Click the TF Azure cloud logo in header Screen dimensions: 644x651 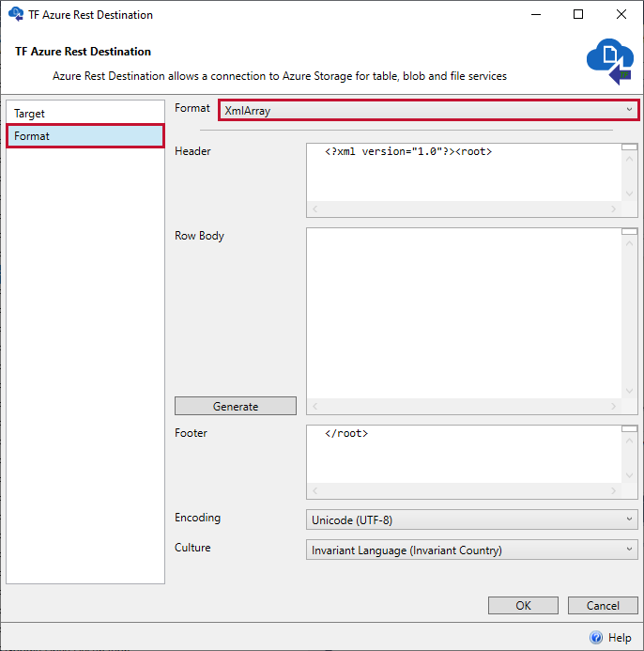[610, 61]
